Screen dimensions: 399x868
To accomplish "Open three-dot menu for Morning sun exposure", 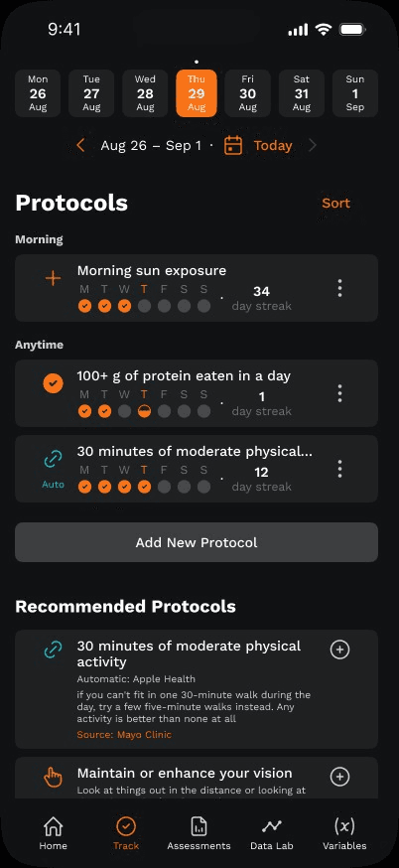I will (339, 288).
